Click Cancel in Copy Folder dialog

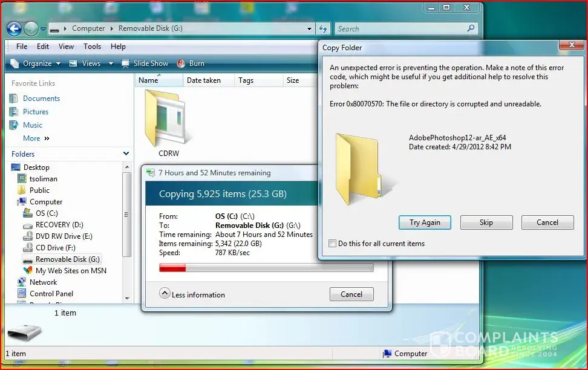coord(547,222)
